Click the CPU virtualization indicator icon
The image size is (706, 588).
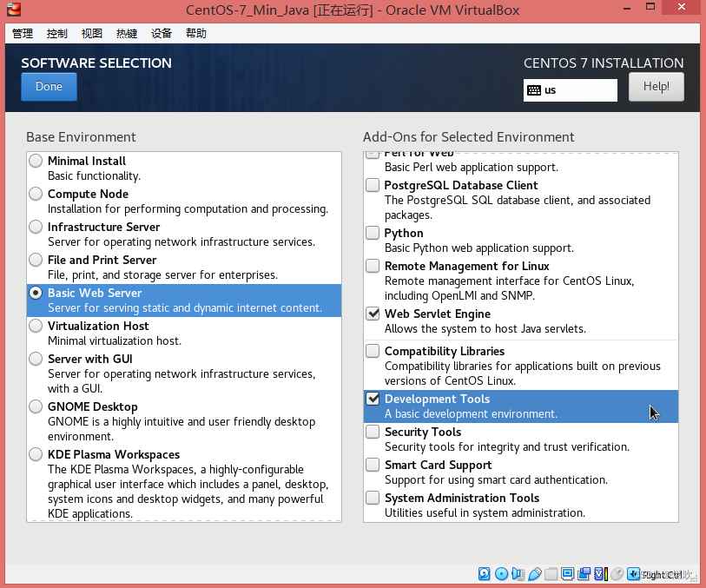601,573
